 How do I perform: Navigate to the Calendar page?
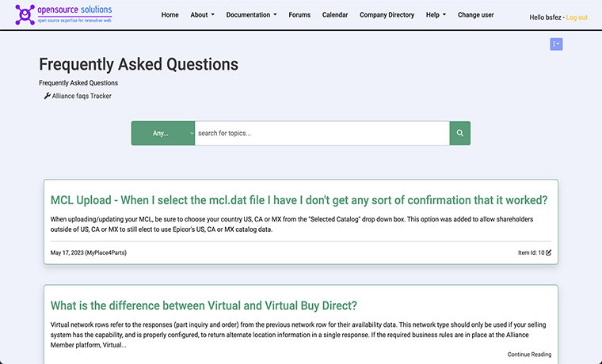click(x=335, y=15)
